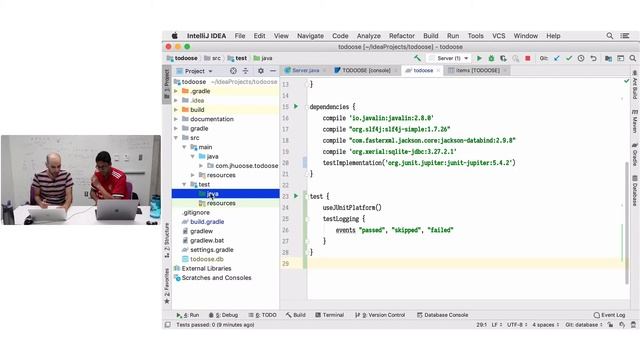This screenshot has height=360, width=640.
Task: Commit changes with the green Git checkmark
Action: coord(569,58)
